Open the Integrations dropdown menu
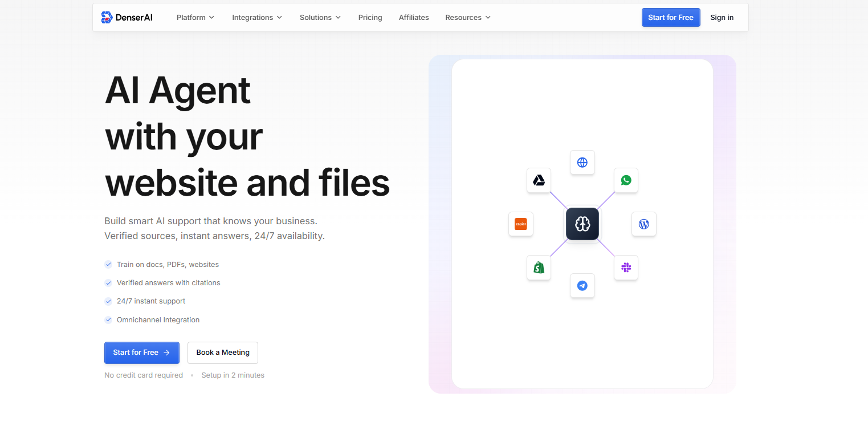 pos(256,17)
